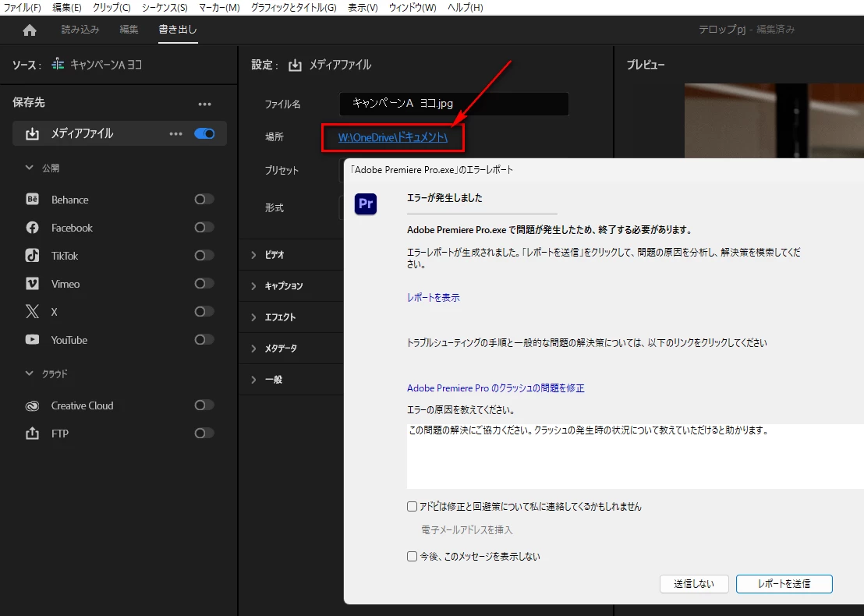Click the Vimeo icon
The image size is (864, 616).
33,284
